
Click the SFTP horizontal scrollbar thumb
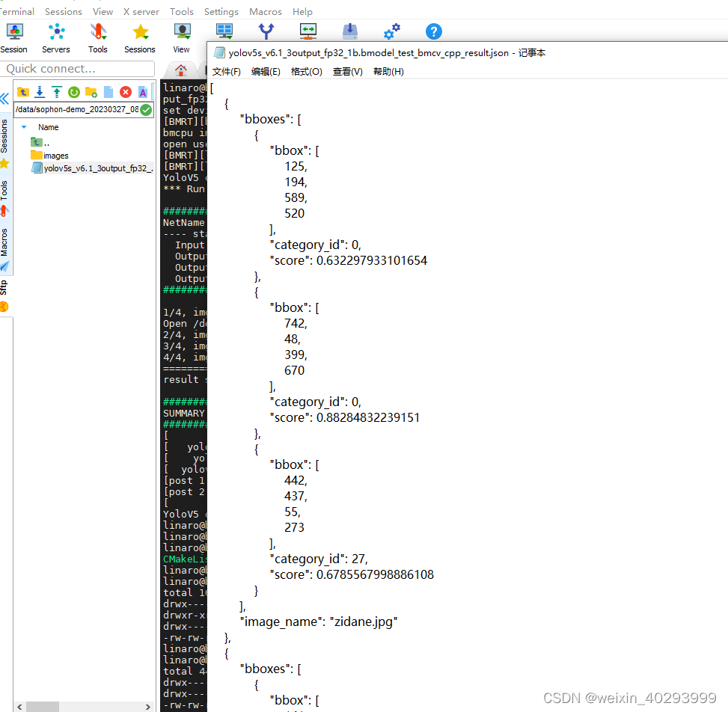[x=42, y=707]
